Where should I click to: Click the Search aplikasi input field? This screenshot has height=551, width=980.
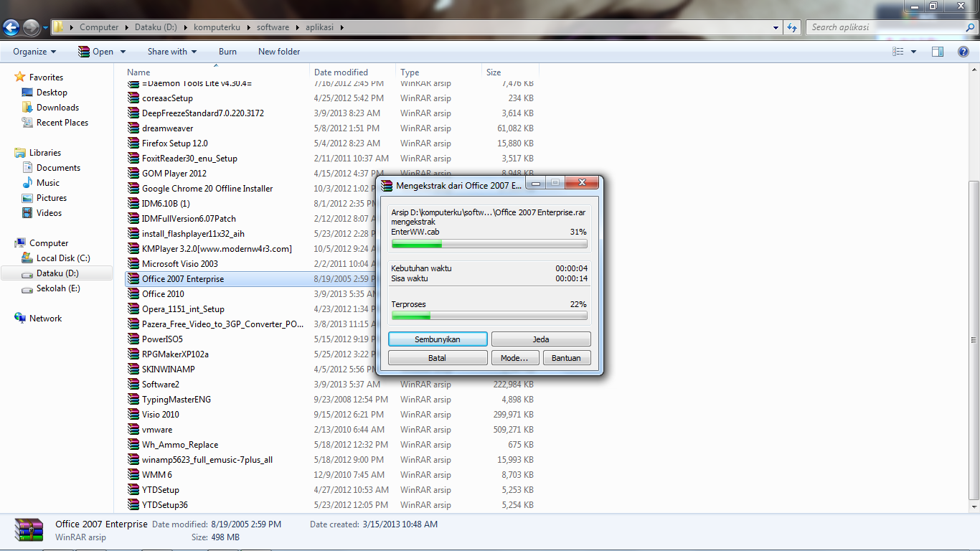click(x=885, y=27)
